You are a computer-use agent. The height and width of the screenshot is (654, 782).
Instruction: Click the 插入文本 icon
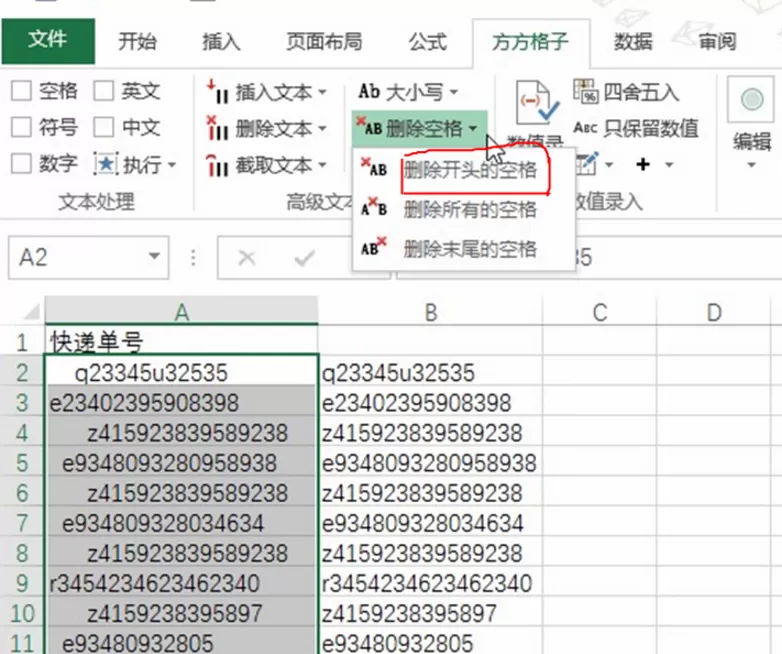tap(217, 92)
